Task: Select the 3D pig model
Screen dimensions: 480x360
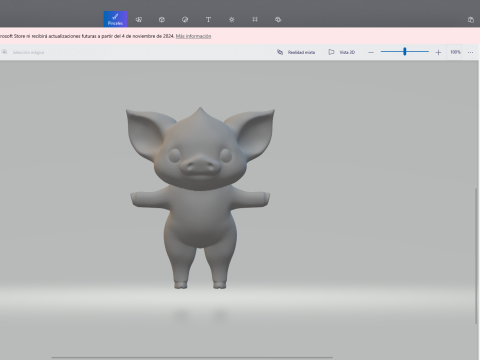Action: coord(200,198)
